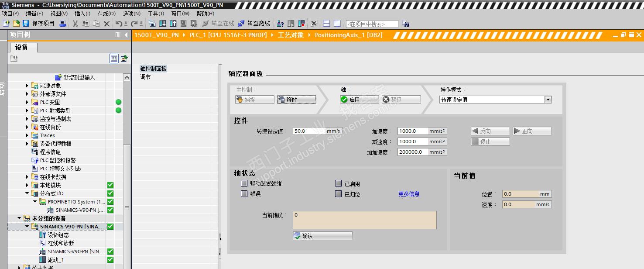Image resolution: width=644 pixels, height=269 pixels.
Task: Split editor space horizontally icon
Action: click(x=327, y=24)
